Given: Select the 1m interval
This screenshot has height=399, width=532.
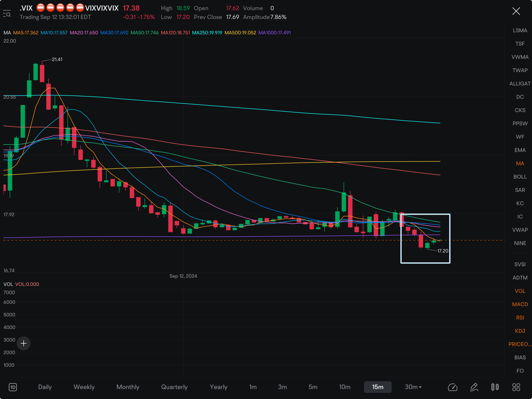Looking at the screenshot, I should pos(253,387).
